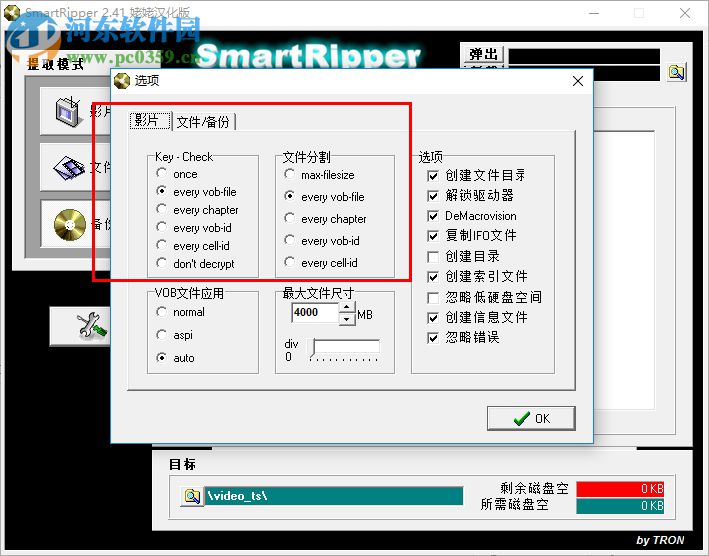Select the movie mode TV icon
This screenshot has width=709, height=556.
pos(68,111)
